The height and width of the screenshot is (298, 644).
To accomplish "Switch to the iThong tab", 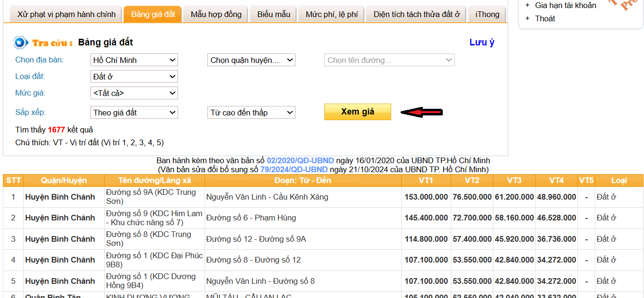I will [x=487, y=14].
